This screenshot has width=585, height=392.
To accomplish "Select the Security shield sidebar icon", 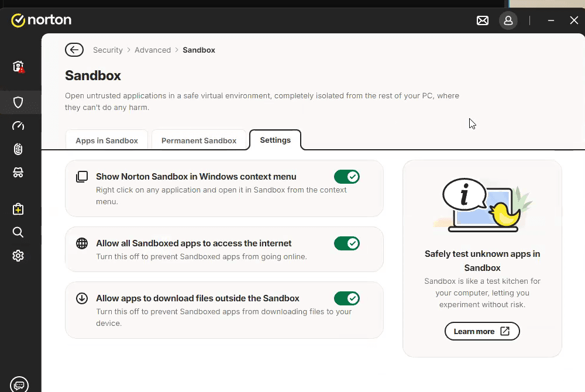I will (x=18, y=102).
